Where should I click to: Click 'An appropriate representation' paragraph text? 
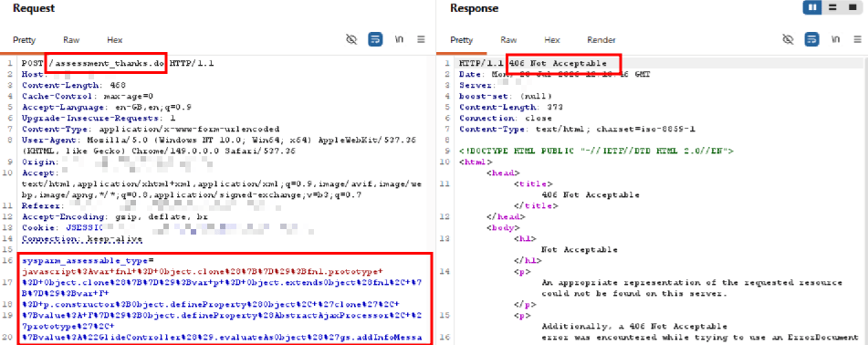[x=692, y=288]
